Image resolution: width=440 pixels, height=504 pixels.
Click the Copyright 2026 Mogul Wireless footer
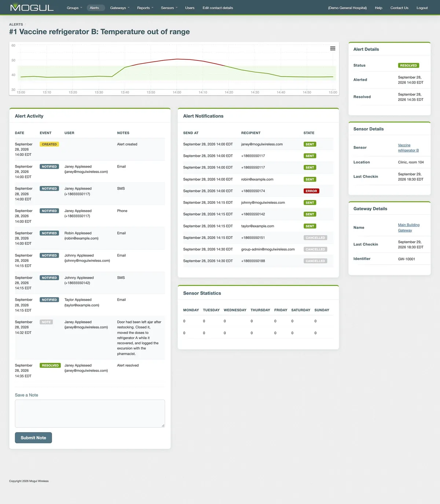pyautogui.click(x=29, y=481)
